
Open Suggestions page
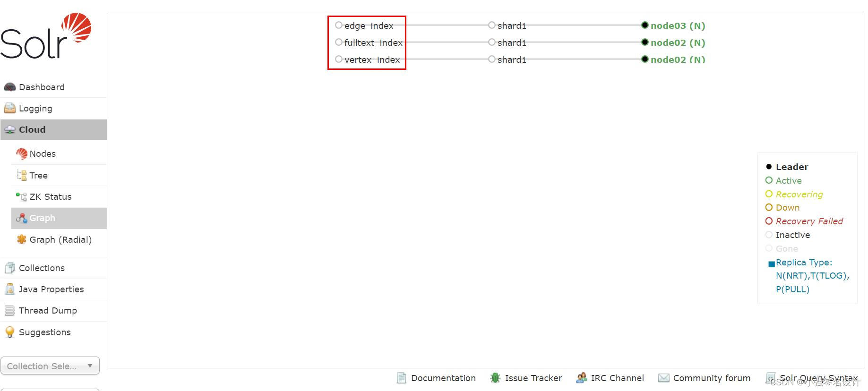(x=53, y=332)
